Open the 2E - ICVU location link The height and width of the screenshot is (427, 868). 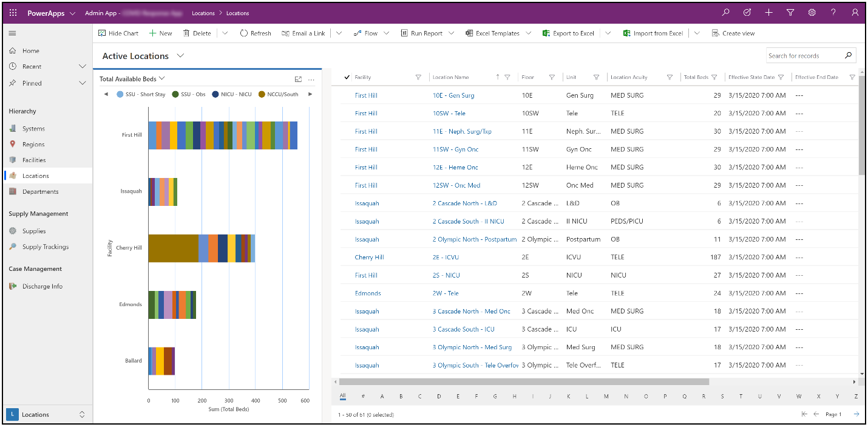[x=446, y=258]
